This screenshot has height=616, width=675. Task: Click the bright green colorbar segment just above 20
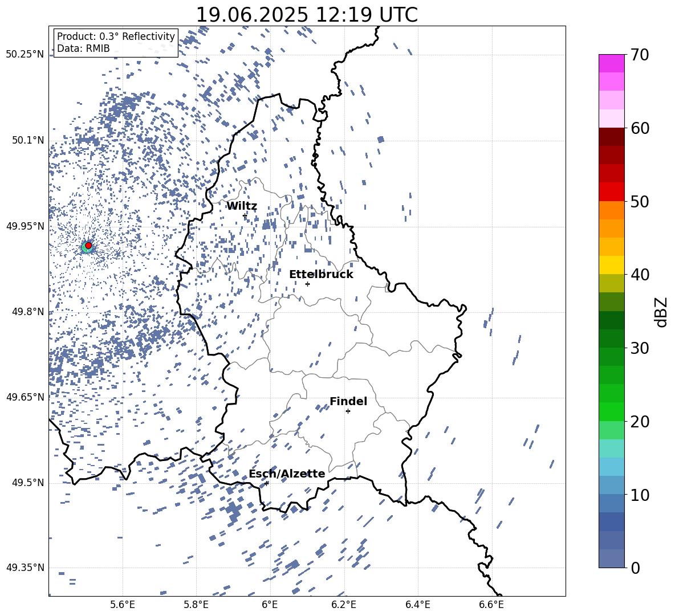(x=612, y=411)
